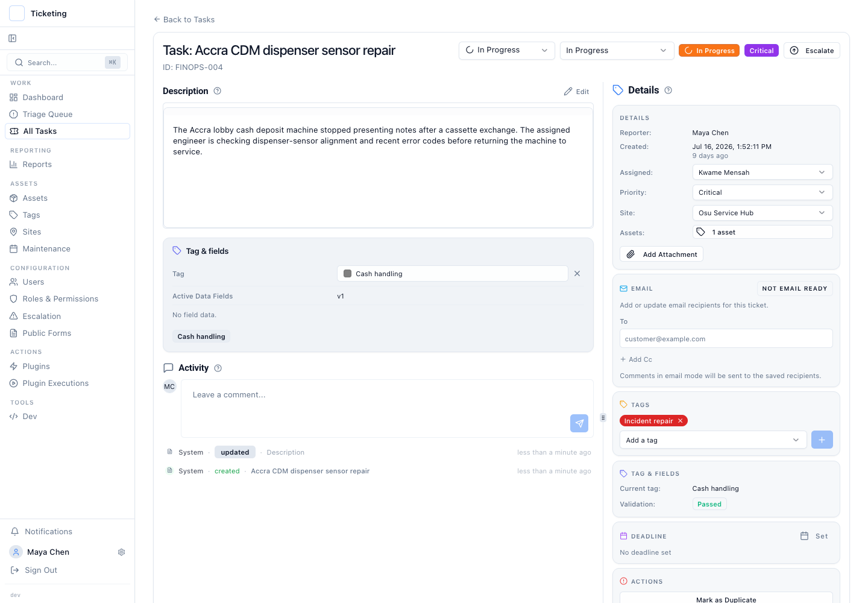Click the Actions alert icon
The width and height of the screenshot is (868, 603).
pyautogui.click(x=623, y=581)
